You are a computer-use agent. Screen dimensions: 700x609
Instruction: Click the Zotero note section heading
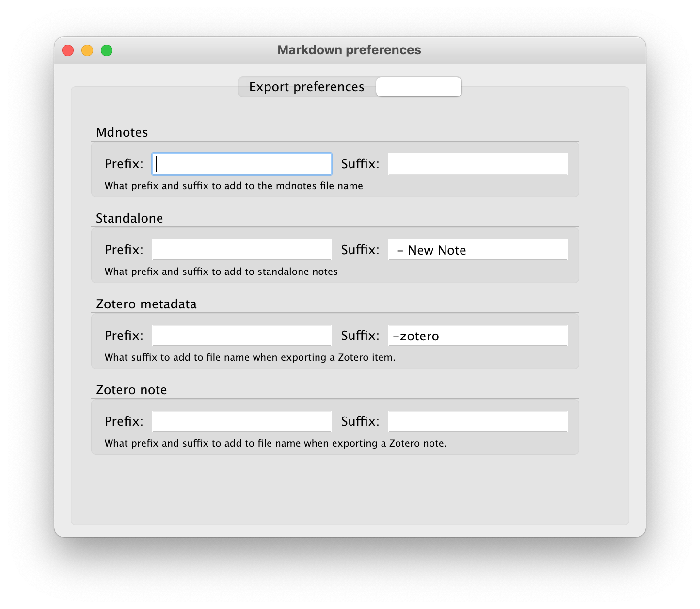coord(131,390)
